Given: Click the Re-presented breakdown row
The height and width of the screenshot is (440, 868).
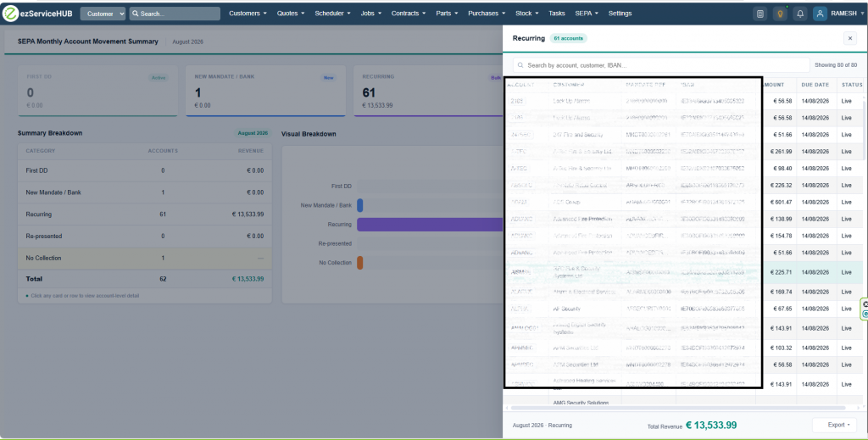Looking at the screenshot, I should coord(144,236).
